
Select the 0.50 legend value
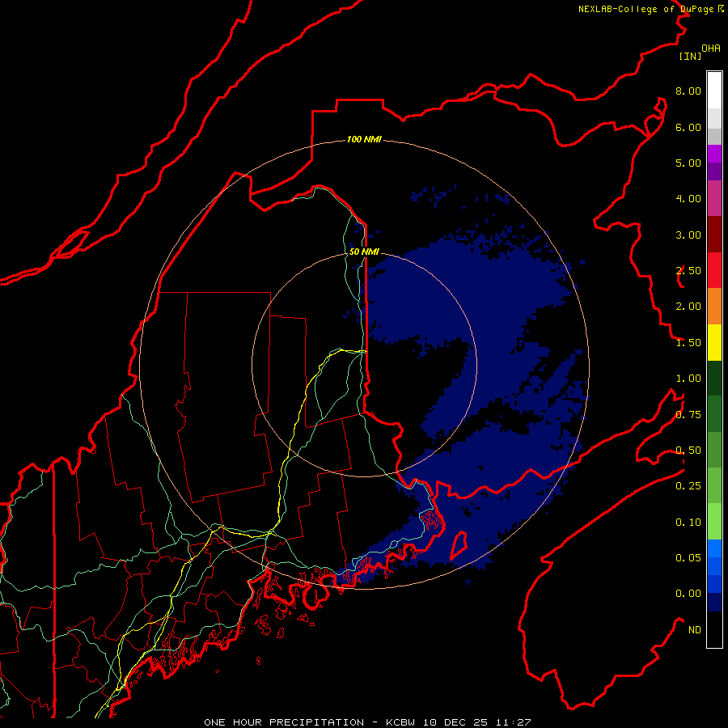(688, 451)
